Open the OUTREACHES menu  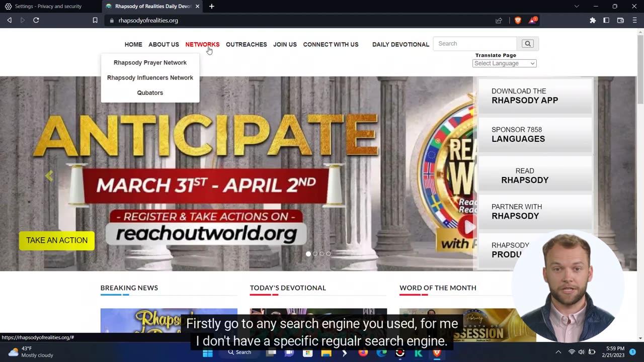tap(246, 44)
